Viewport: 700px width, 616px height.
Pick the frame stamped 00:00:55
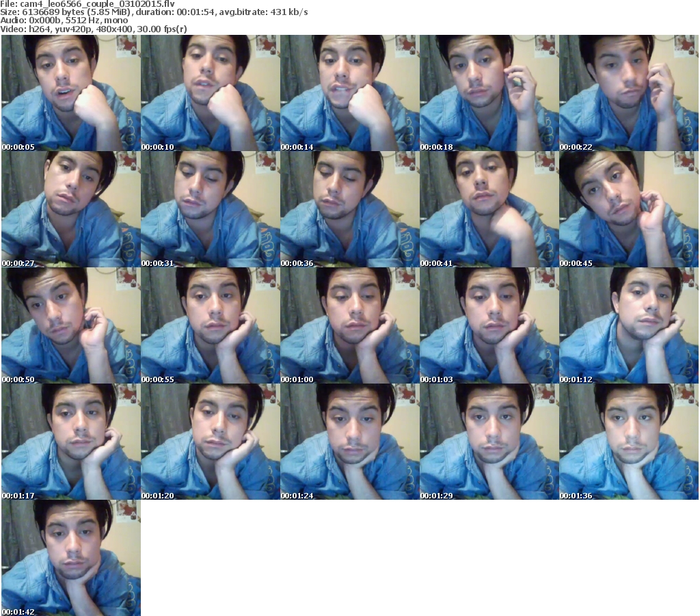[x=211, y=325]
